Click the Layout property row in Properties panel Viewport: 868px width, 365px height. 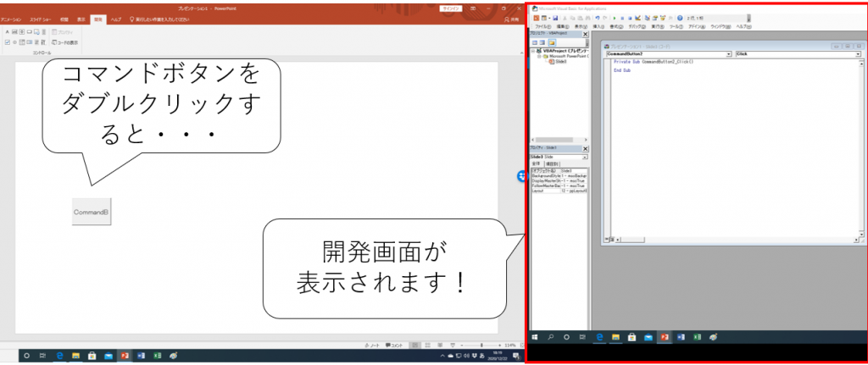point(559,191)
